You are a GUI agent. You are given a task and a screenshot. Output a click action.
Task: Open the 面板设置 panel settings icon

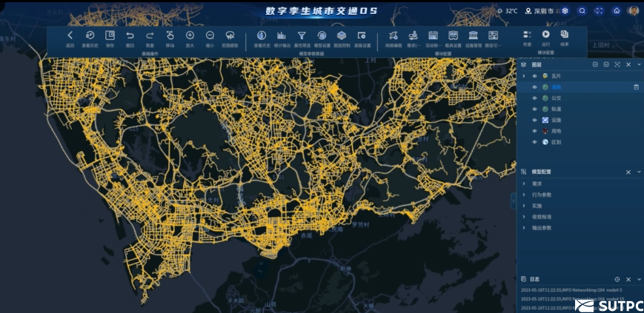click(x=362, y=36)
